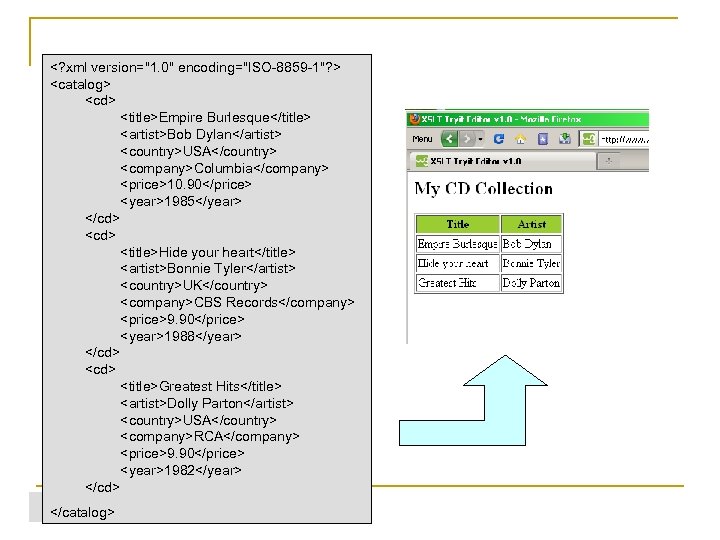
Task: Click the closing catalog tag
Action: click(x=82, y=512)
